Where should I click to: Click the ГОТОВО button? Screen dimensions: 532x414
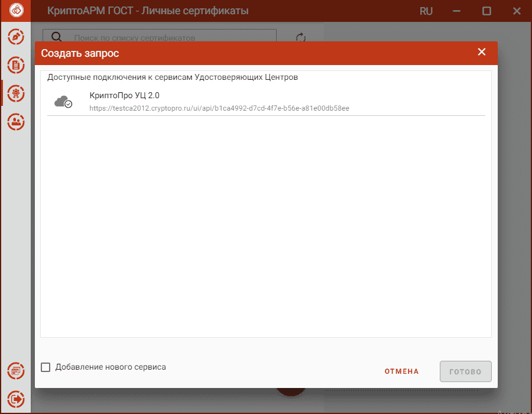pos(466,371)
